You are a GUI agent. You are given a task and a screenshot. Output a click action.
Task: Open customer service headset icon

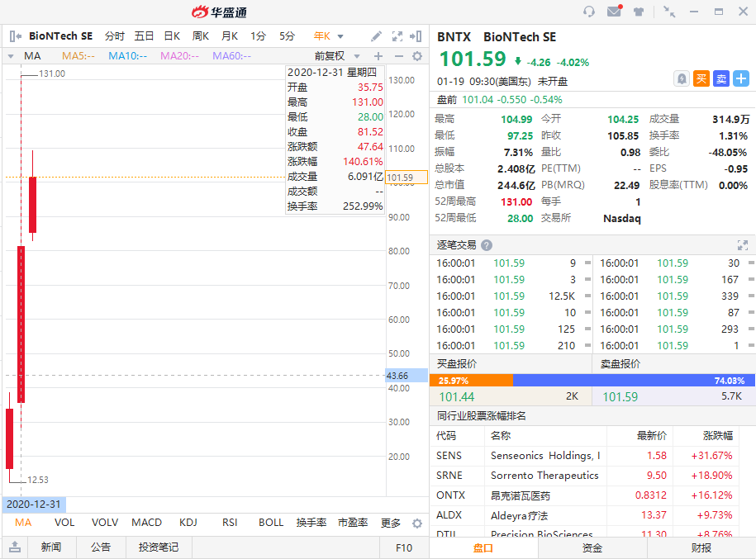pos(589,12)
